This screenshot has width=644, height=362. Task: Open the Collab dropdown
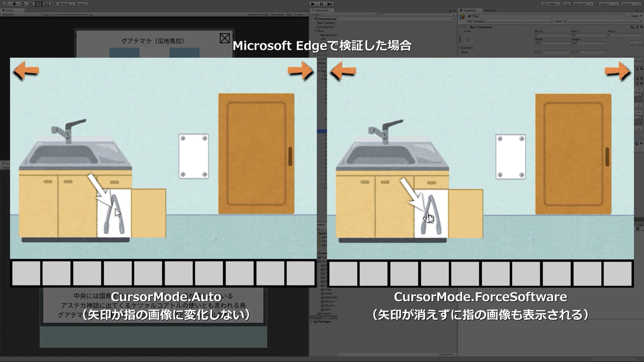click(550, 4)
